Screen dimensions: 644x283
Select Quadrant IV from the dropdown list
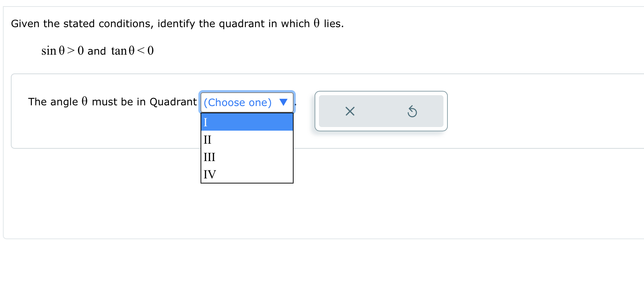click(247, 174)
